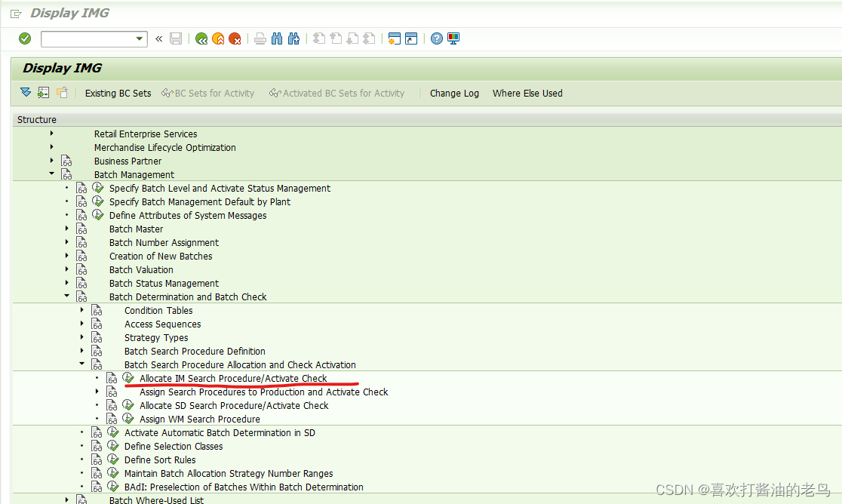Screen dimensions: 842x504
Task: Click the Back navigation arrow icon
Action: click(x=201, y=38)
